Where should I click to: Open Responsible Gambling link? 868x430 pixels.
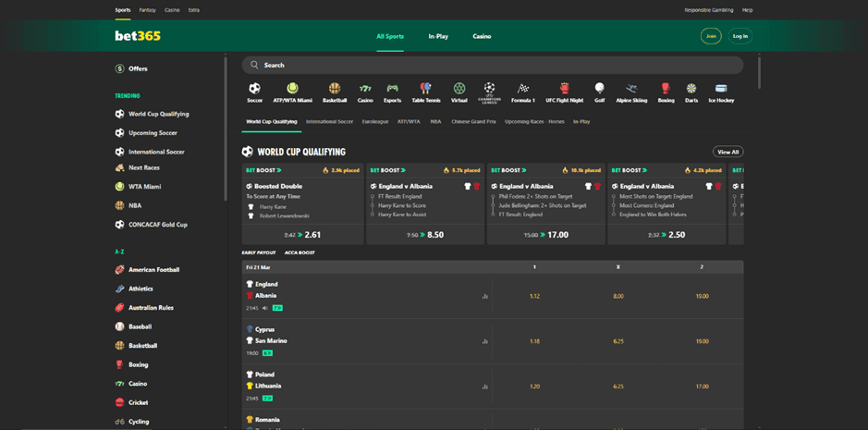[x=709, y=10]
